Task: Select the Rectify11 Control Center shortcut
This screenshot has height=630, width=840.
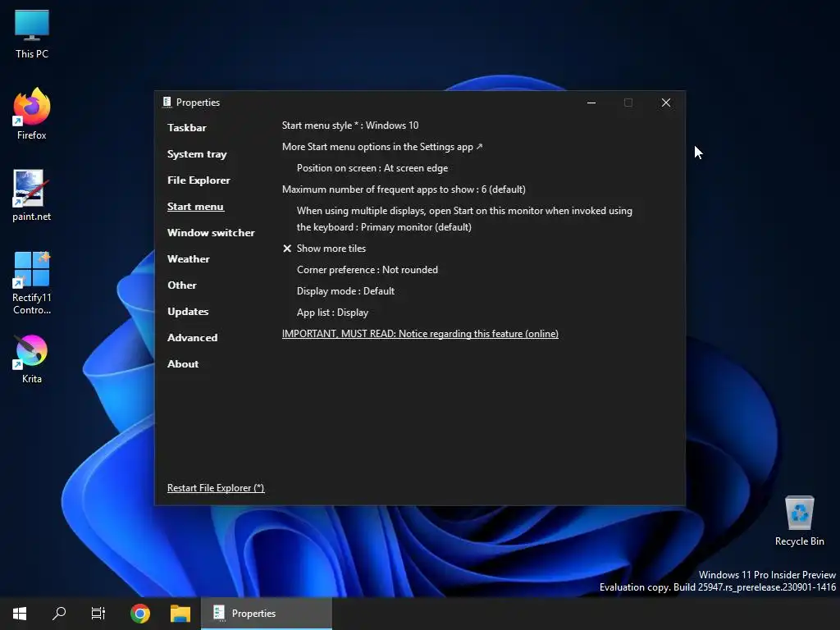Action: 32,283
